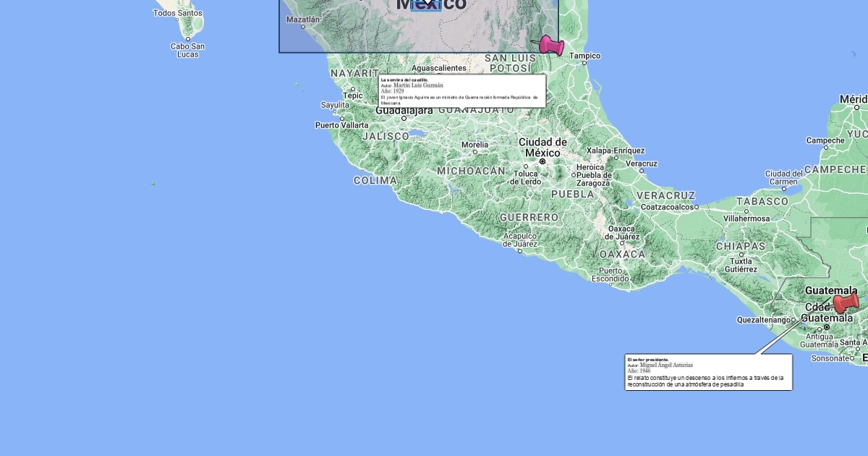The image size is (868, 456).
Task: Open the La sombra del caudillo callout
Action: 461,91
